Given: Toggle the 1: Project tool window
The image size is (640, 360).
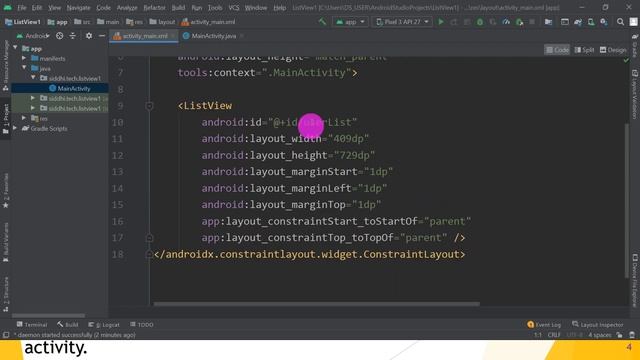Looking at the screenshot, I should tap(6, 118).
